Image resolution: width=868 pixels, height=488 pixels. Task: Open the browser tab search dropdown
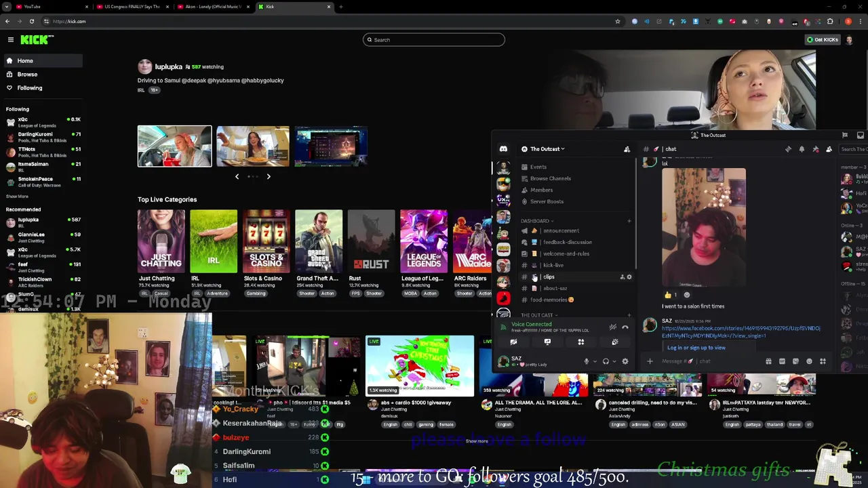click(x=6, y=7)
